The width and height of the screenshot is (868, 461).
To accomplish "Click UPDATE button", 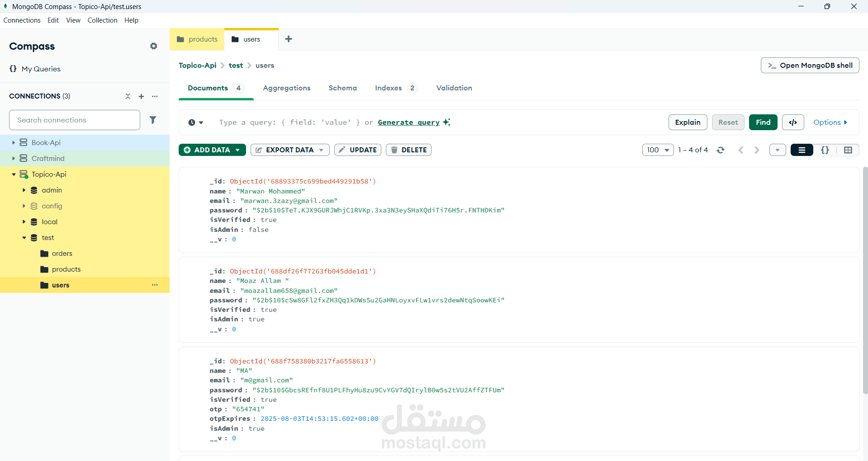I will 358,150.
